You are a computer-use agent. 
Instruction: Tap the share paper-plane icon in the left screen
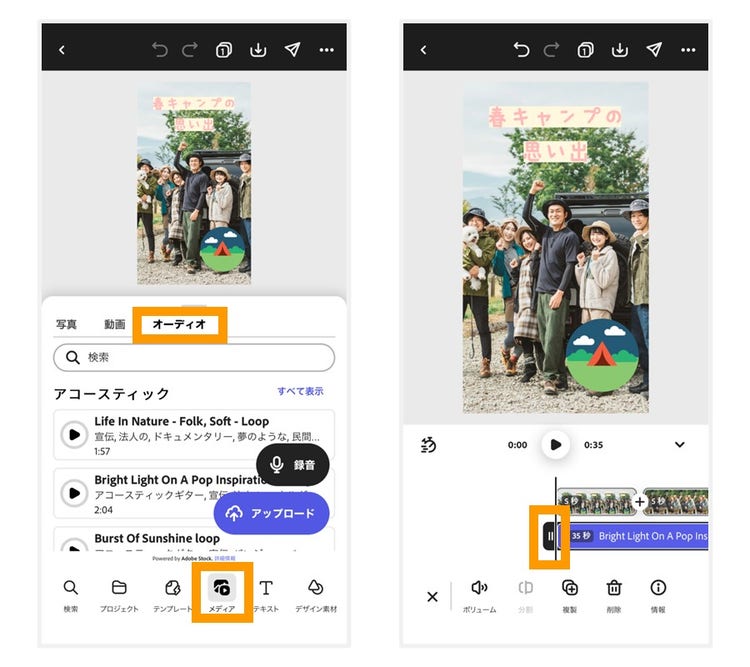pyautogui.click(x=292, y=50)
